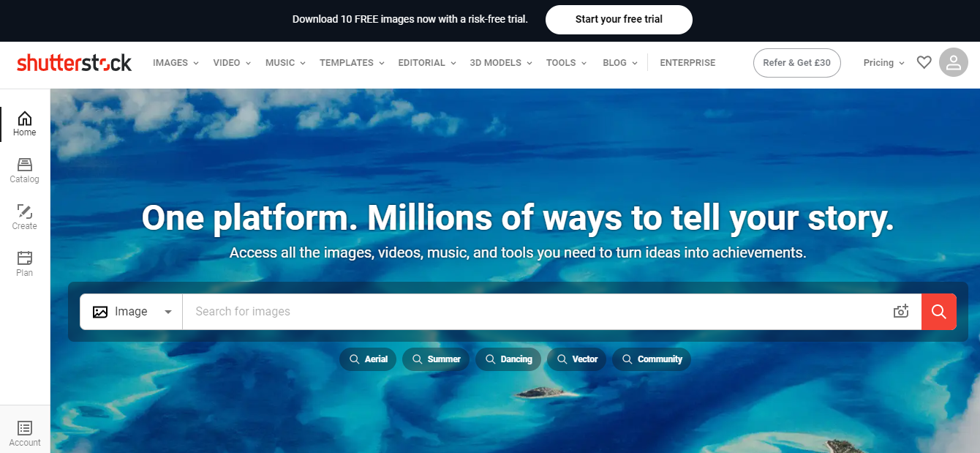This screenshot has height=453, width=980.
Task: Click the camera search-by-image icon
Action: pos(901,312)
